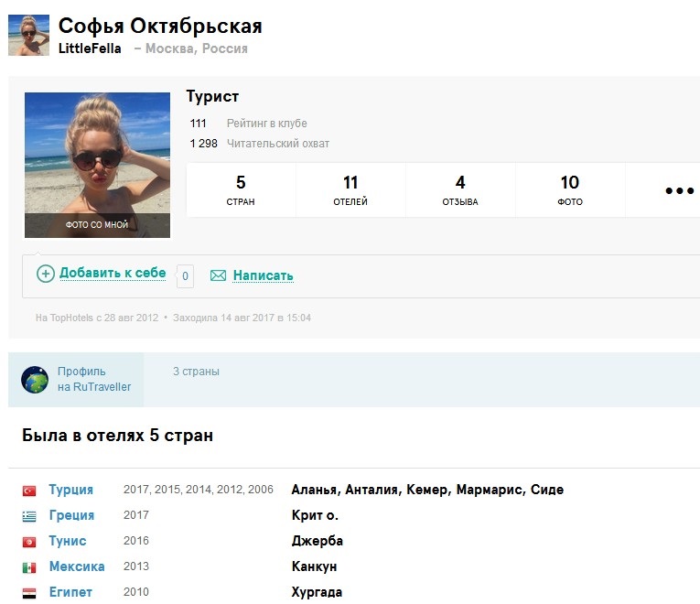
Task: Click the 'Была в отелях 5 стран' heading
Action: [117, 436]
